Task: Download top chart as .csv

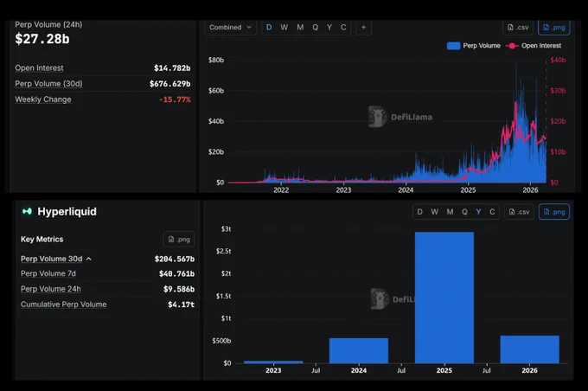Action: tap(518, 28)
